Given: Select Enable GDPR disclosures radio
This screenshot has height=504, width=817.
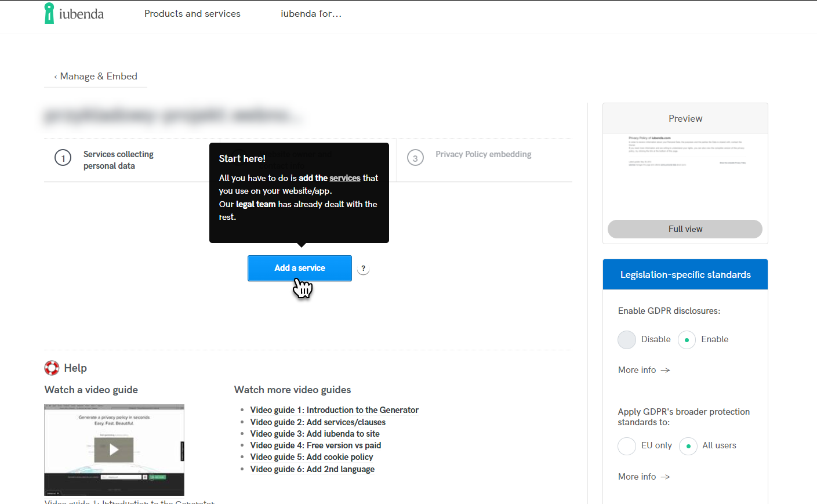Looking at the screenshot, I should pos(687,340).
